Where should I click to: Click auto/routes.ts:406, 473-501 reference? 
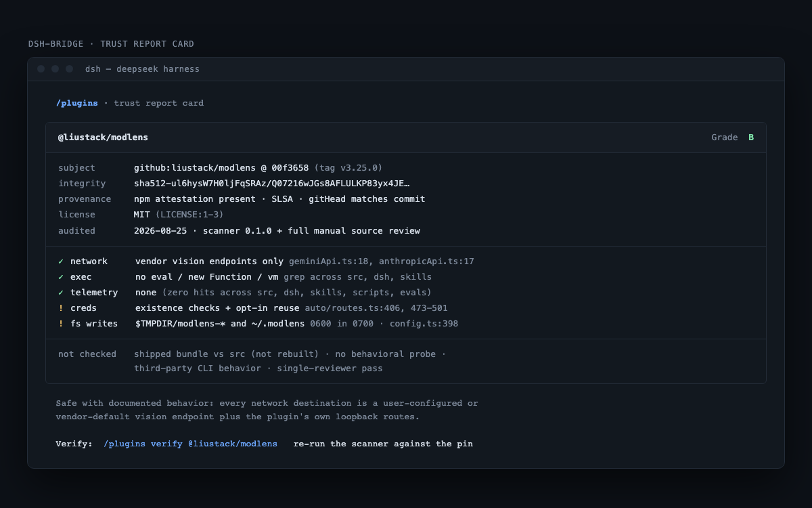point(376,308)
